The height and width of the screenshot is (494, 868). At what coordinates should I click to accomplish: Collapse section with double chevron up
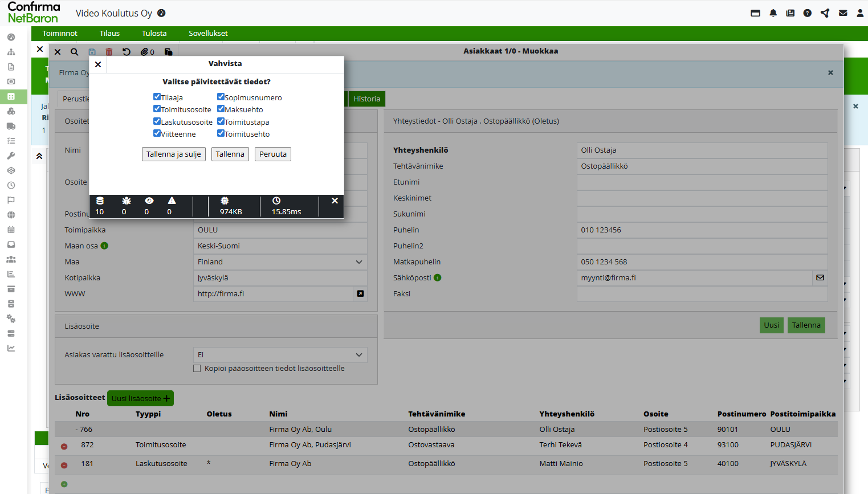(x=39, y=156)
